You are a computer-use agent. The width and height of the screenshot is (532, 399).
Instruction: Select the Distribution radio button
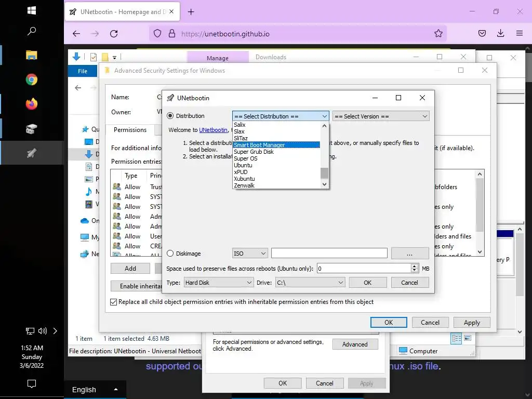[x=170, y=116]
